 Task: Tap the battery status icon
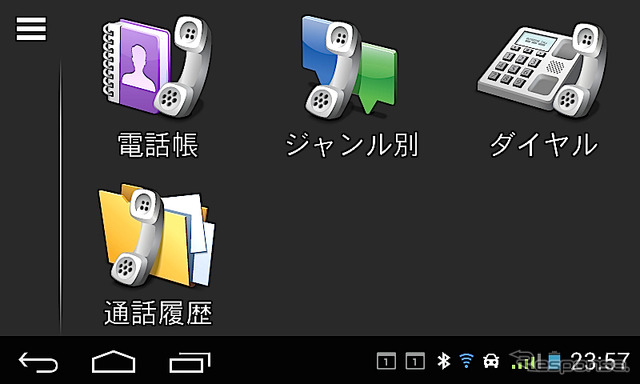[x=554, y=361]
